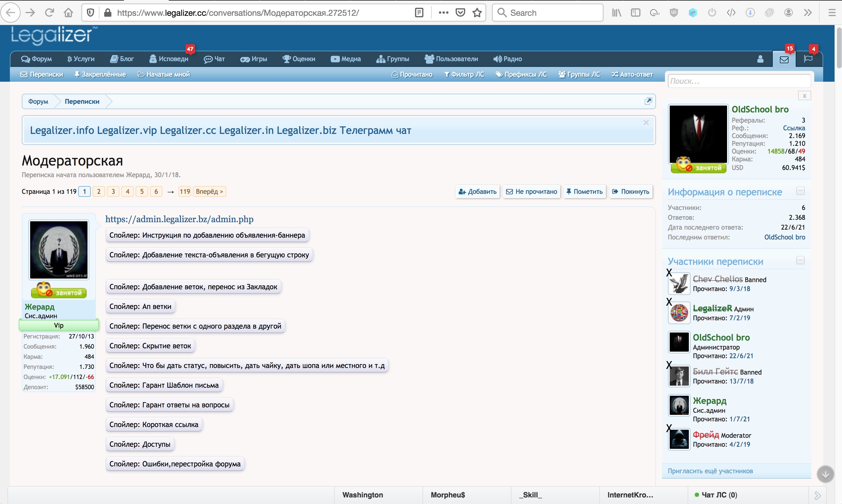Screen dimensions: 842x504
Task: Click the Покинуть button
Action: [631, 191]
